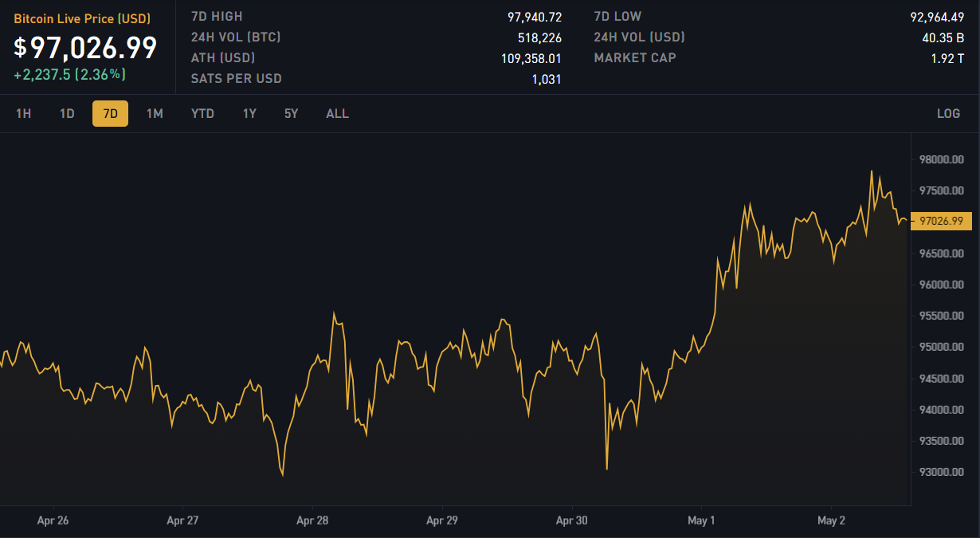Click the 95000.00 y-axis label
The height and width of the screenshot is (538, 980).
pos(941,348)
